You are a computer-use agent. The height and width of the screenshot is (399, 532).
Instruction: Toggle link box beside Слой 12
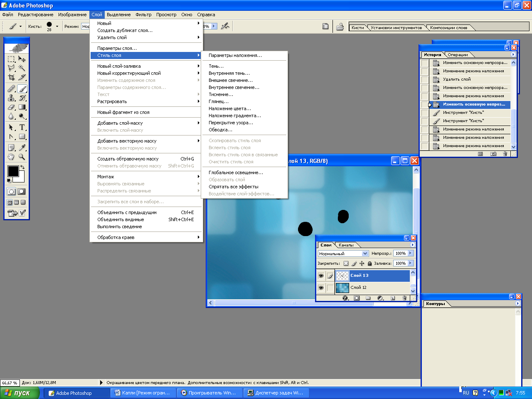pyautogui.click(x=330, y=288)
